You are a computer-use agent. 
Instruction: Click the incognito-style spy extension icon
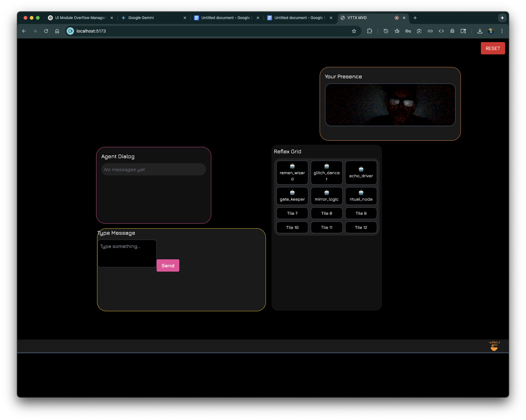pyautogui.click(x=452, y=31)
